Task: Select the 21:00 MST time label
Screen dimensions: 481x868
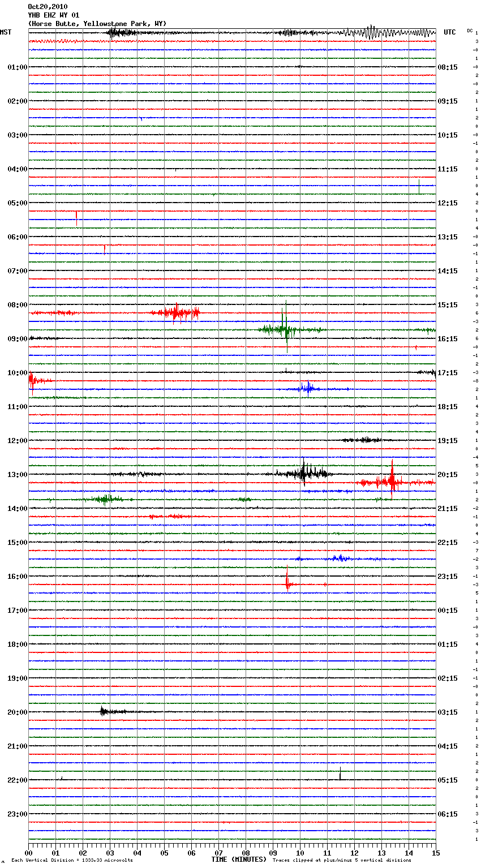Action: 18,746
